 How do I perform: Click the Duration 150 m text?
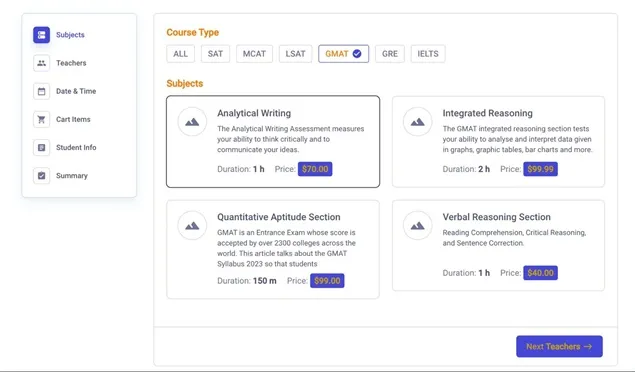(247, 281)
